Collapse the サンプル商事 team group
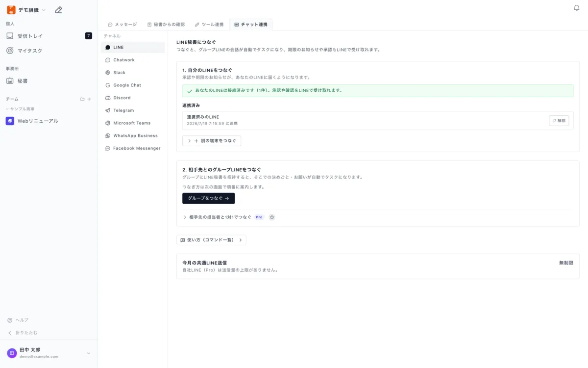588x368 pixels. tap(20, 109)
